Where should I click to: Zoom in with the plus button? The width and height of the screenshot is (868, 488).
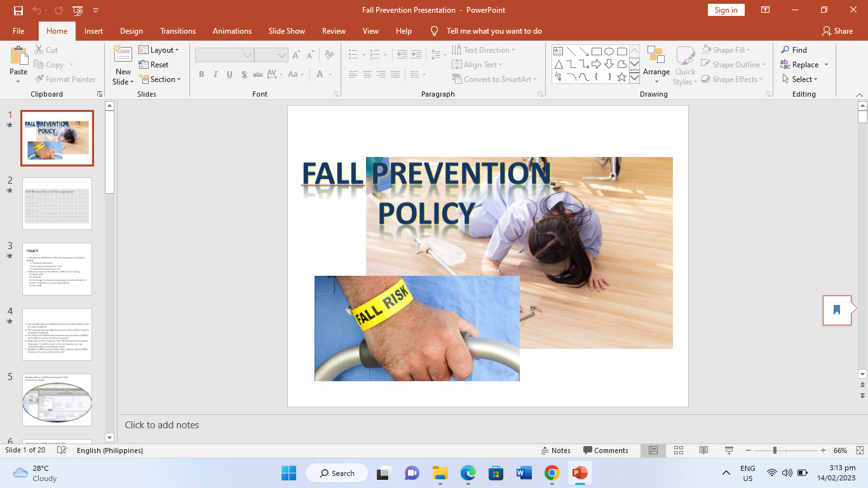point(824,451)
